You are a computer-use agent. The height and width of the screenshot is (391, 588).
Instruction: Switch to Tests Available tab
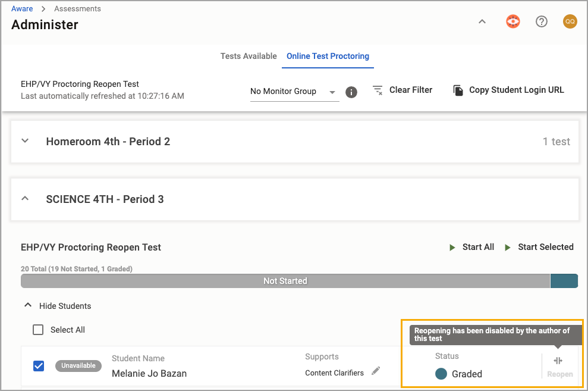coord(249,56)
